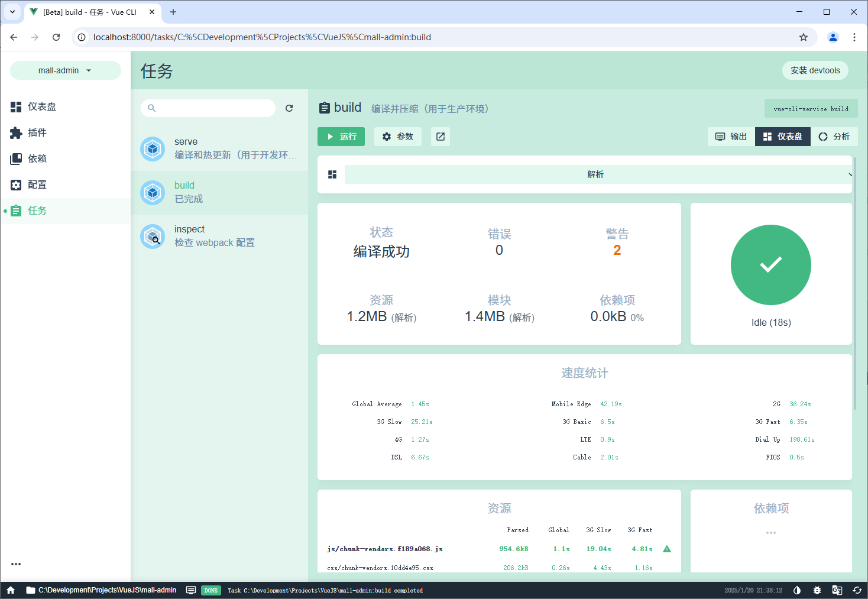Click the dashboard vertical scrollbar

pyautogui.click(x=854, y=284)
